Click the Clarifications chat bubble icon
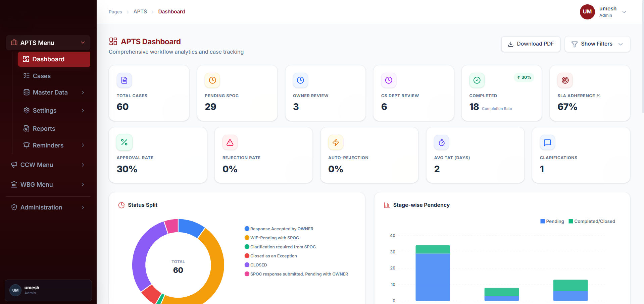 [x=547, y=142]
